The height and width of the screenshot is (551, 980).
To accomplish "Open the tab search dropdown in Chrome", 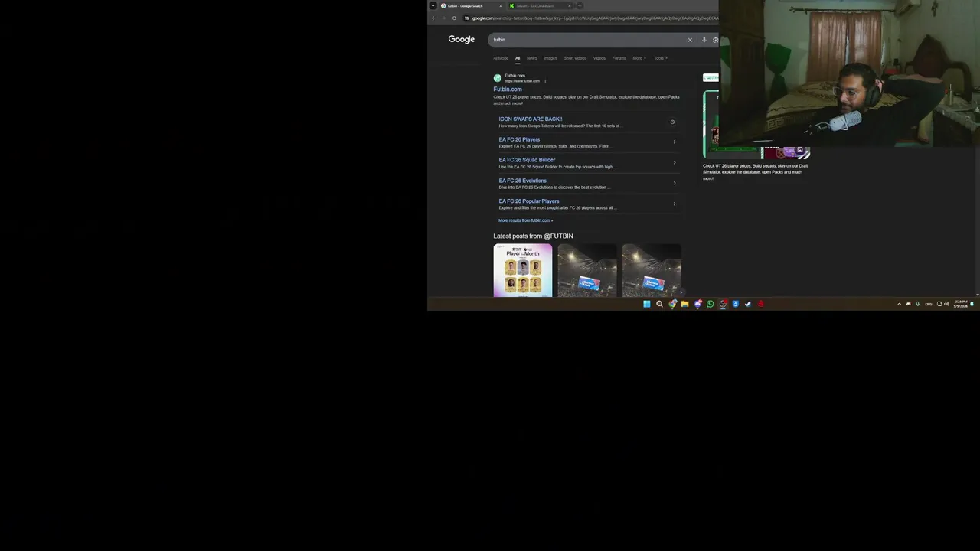I will coord(433,5).
